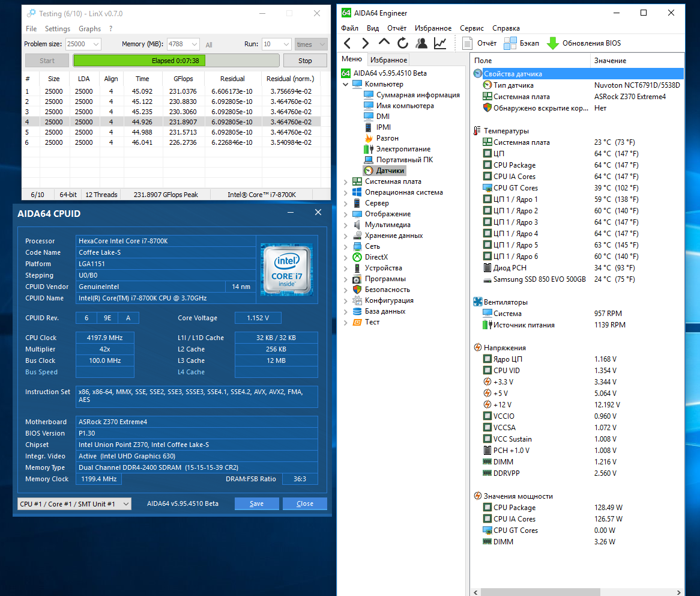This screenshot has width=700, height=596.
Task: Click the Бэкап backup icon
Action: tap(510, 43)
